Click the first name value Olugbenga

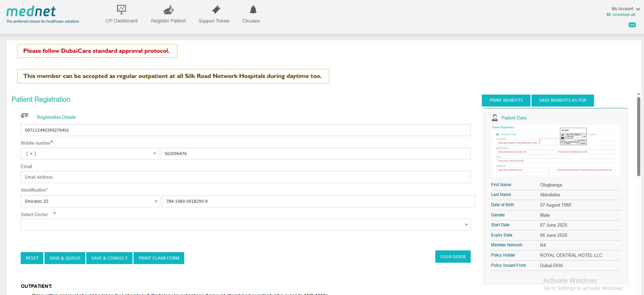coord(551,185)
